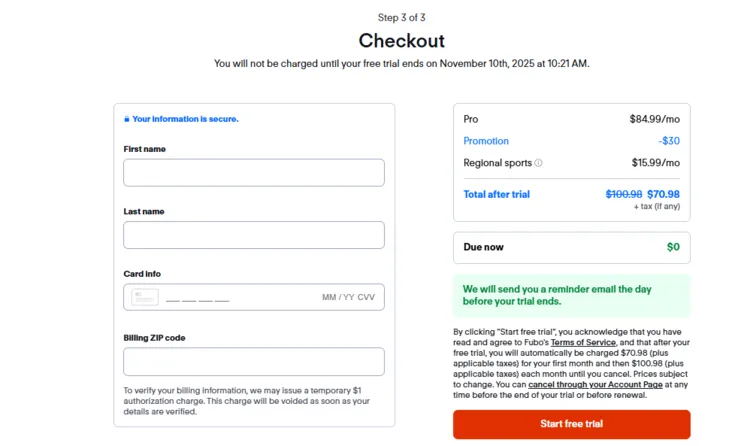Open the Terms of Service link
The image size is (750, 446).
[583, 342]
